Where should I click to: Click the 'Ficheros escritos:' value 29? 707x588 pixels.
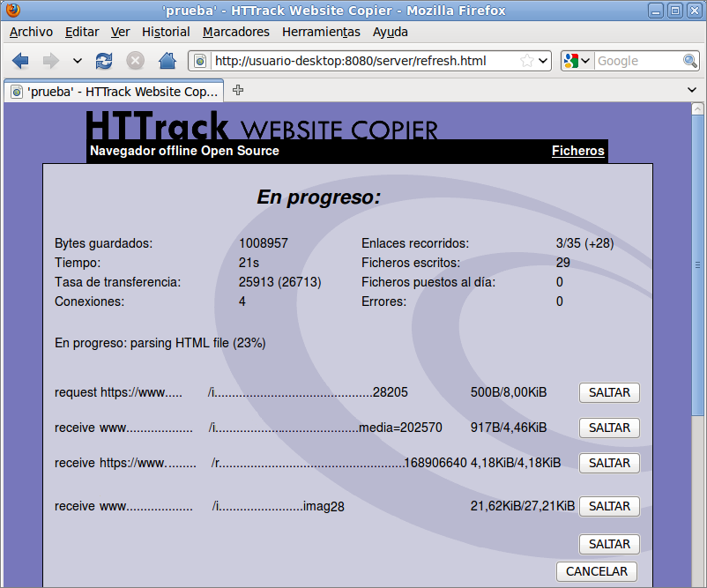(562, 263)
